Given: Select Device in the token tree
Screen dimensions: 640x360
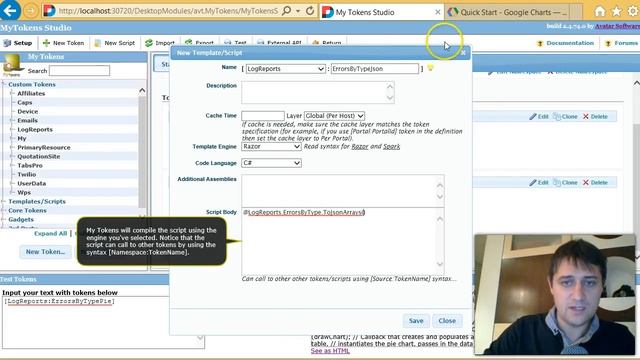Looking at the screenshot, I should [x=27, y=111].
